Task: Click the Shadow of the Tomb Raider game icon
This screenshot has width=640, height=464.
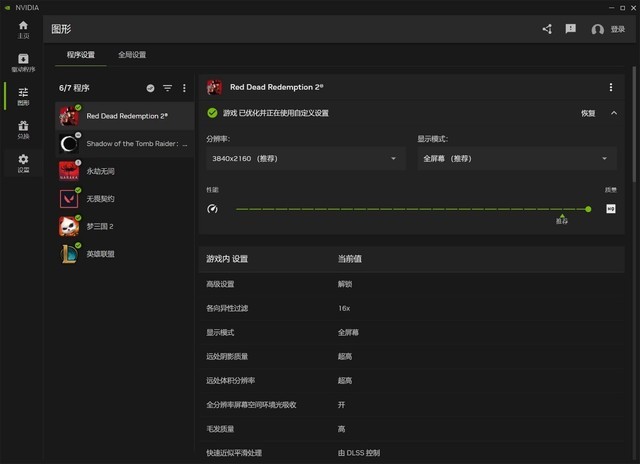Action: point(69,144)
